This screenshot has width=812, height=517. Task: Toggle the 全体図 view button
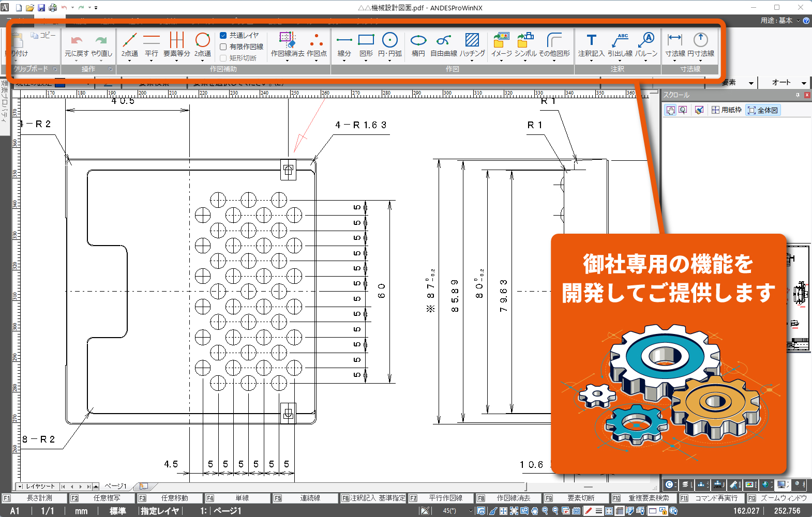tap(763, 110)
